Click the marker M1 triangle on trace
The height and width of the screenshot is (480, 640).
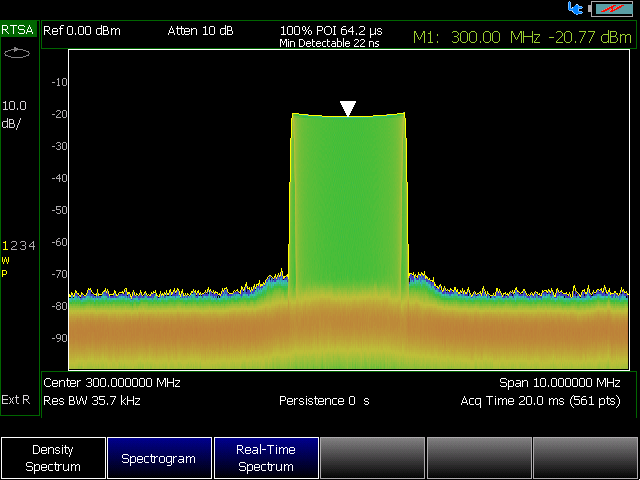pyautogui.click(x=348, y=109)
